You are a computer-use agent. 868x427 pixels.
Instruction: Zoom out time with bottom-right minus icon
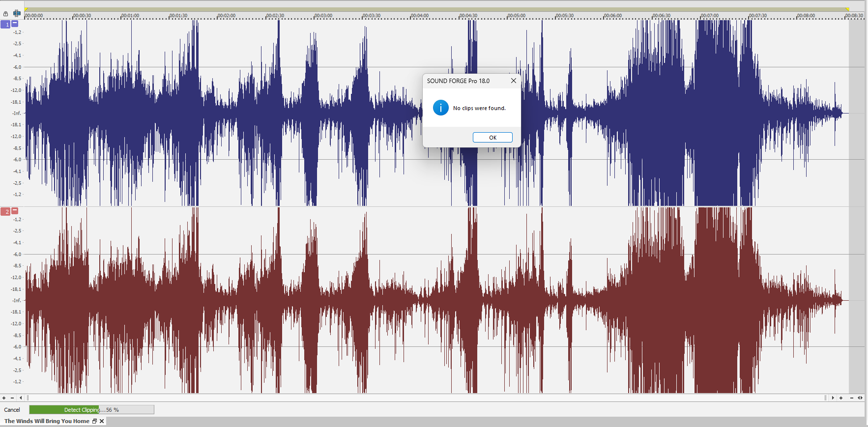852,398
